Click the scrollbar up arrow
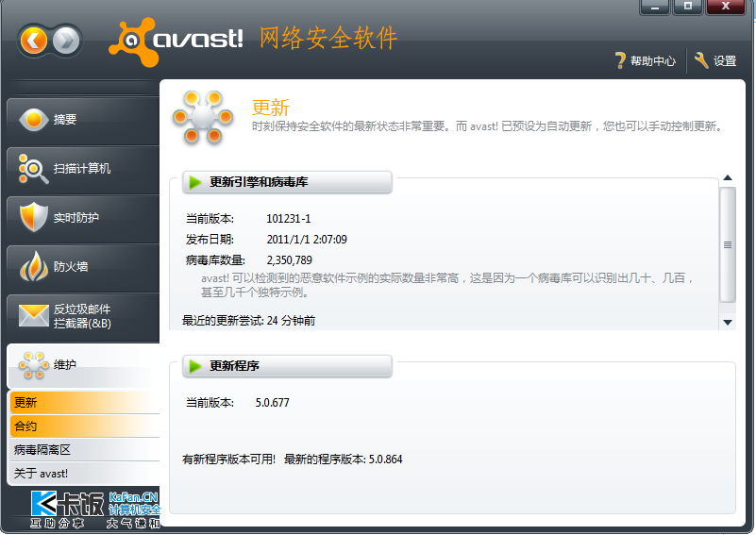 (x=728, y=177)
